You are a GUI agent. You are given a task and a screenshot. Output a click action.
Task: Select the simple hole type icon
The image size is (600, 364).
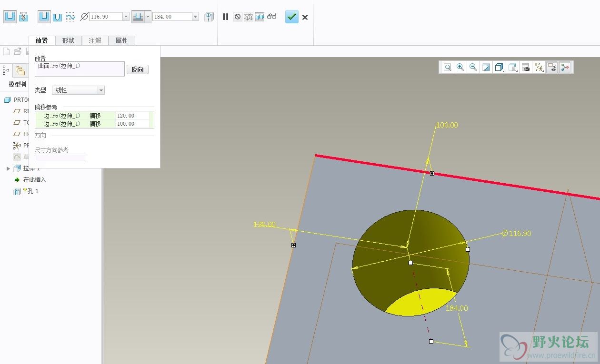10,17
